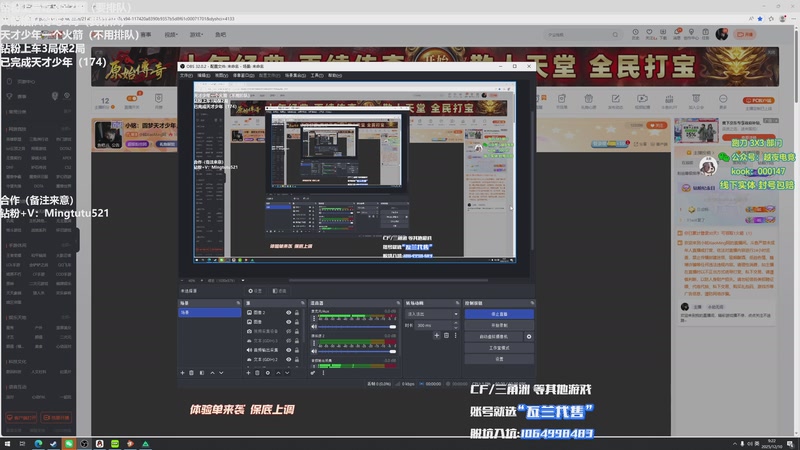
Task: Adjust second mixer channel volume slider
Action: coord(357,352)
